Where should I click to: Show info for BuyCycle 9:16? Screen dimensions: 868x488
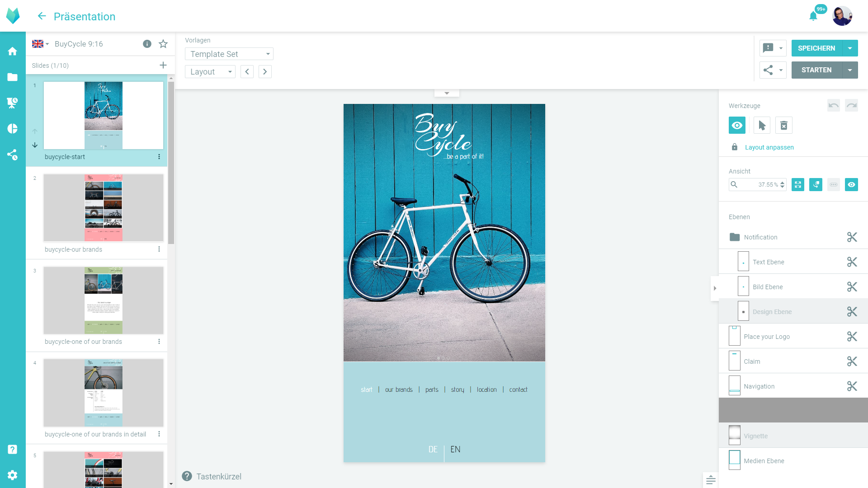[x=147, y=44]
